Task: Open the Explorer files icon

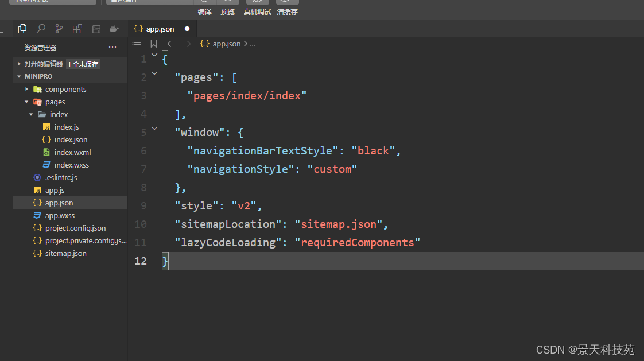Action: (x=22, y=29)
